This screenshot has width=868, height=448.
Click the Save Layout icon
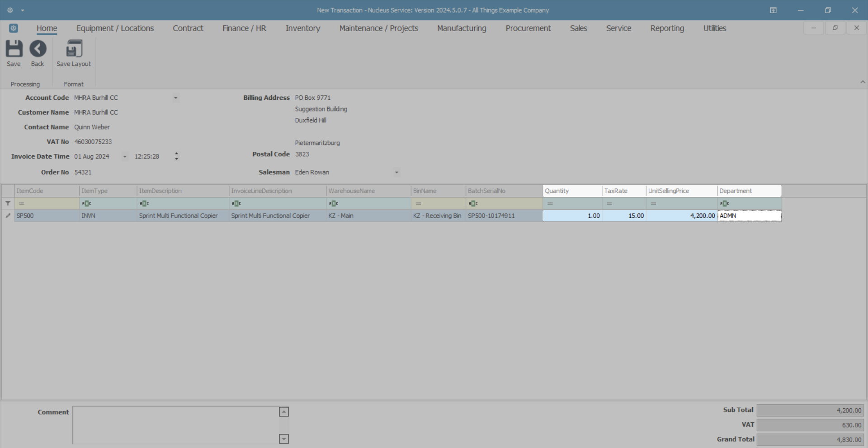(x=74, y=49)
